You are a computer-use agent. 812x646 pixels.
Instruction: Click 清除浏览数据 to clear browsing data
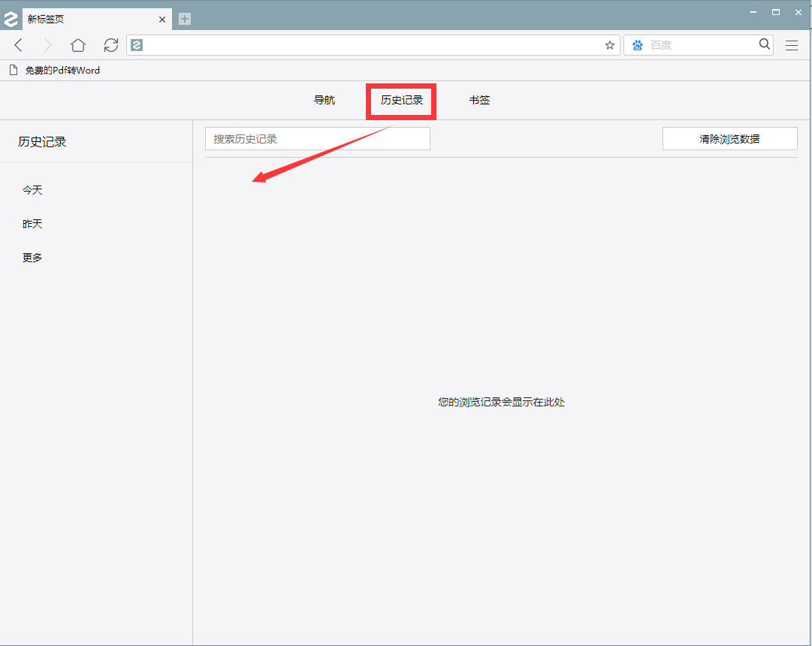(729, 138)
